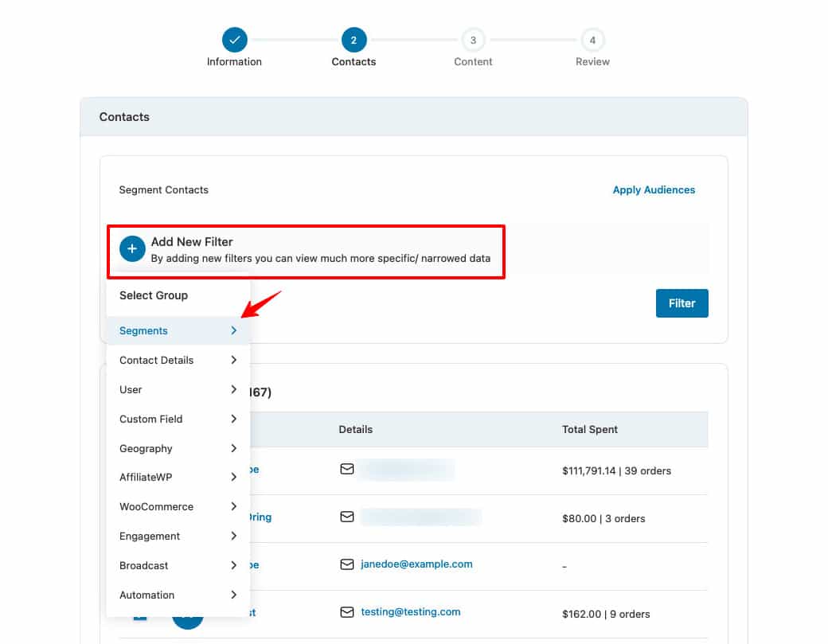This screenshot has height=644, width=828.
Task: Pick Custom Field from the group menu
Action: click(x=150, y=419)
